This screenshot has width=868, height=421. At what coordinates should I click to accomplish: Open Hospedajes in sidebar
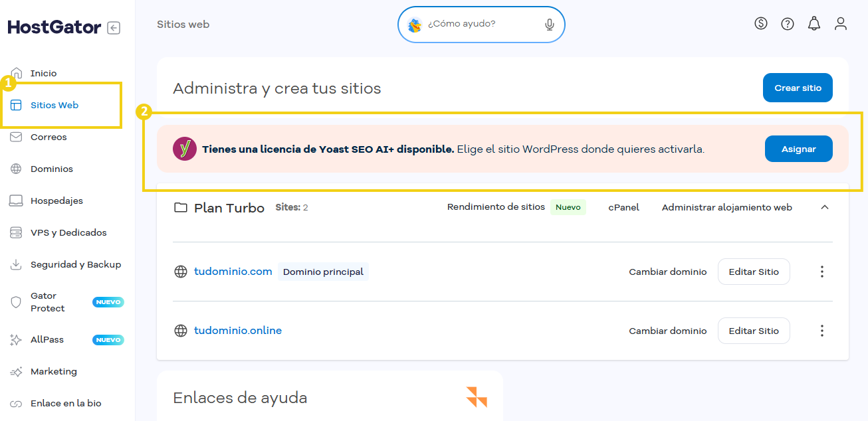tap(56, 201)
